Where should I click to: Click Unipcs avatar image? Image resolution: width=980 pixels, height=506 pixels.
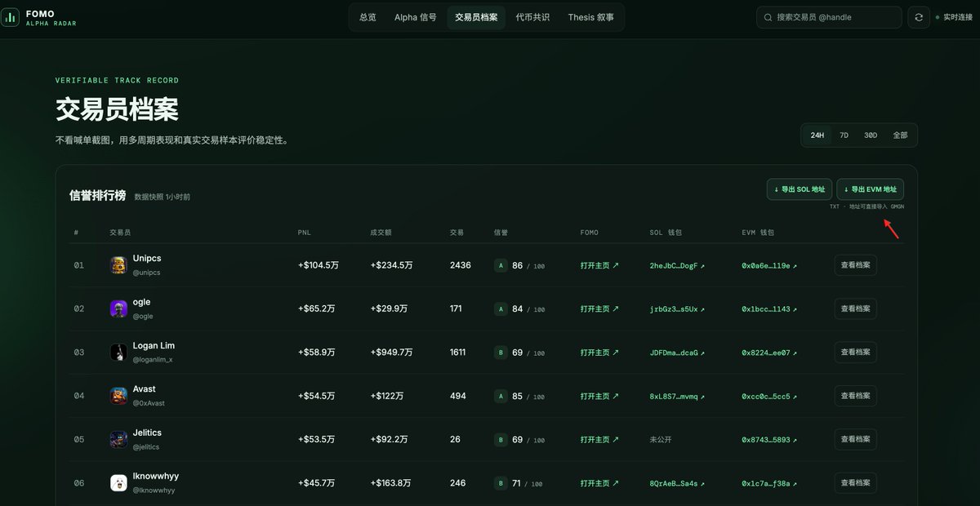click(118, 264)
